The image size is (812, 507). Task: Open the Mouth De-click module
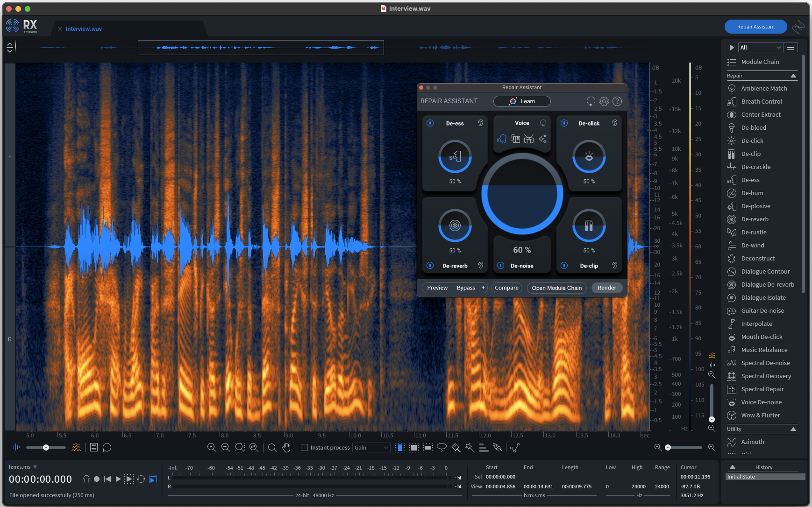(761, 337)
